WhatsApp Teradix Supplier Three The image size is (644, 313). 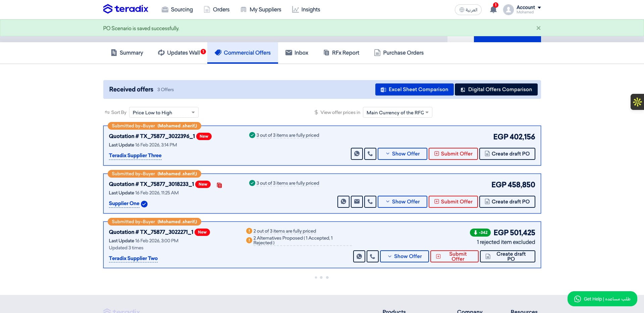(357, 154)
